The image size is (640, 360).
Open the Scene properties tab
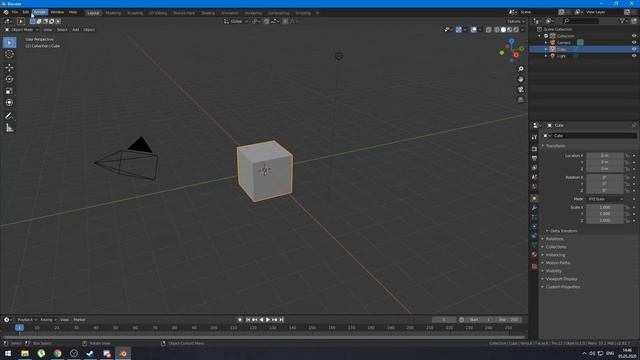534,177
